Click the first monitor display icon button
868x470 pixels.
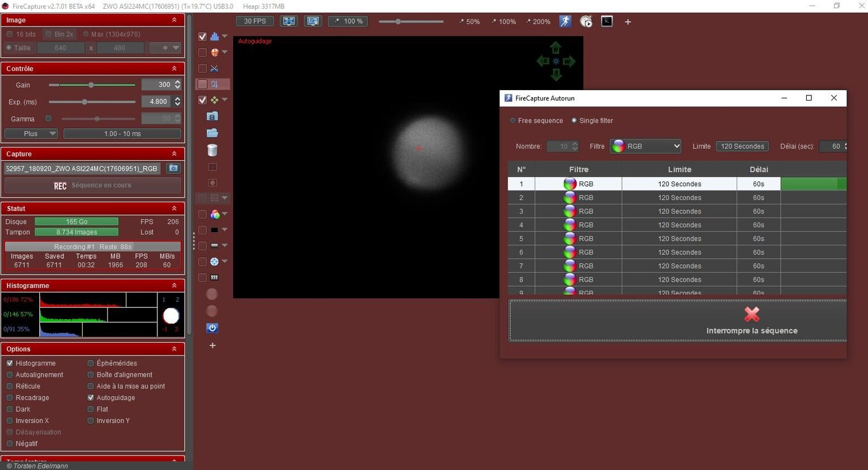[x=289, y=21]
